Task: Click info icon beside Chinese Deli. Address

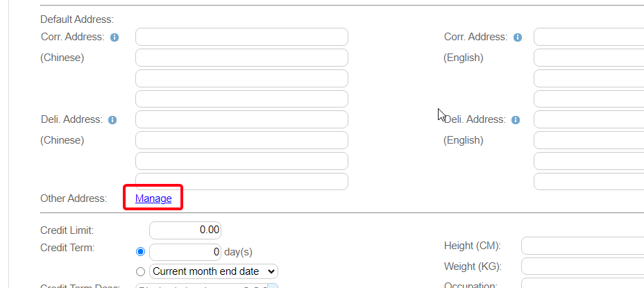Action: click(x=113, y=120)
